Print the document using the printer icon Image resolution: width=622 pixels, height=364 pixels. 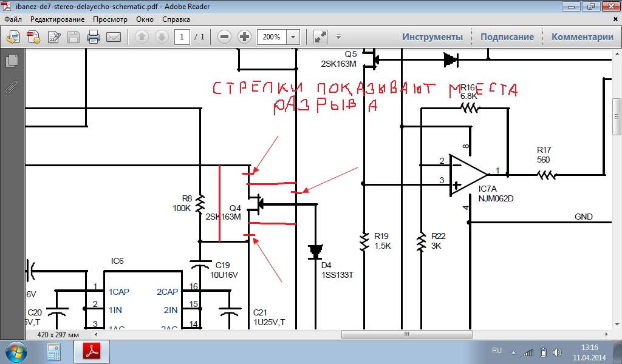pos(93,37)
